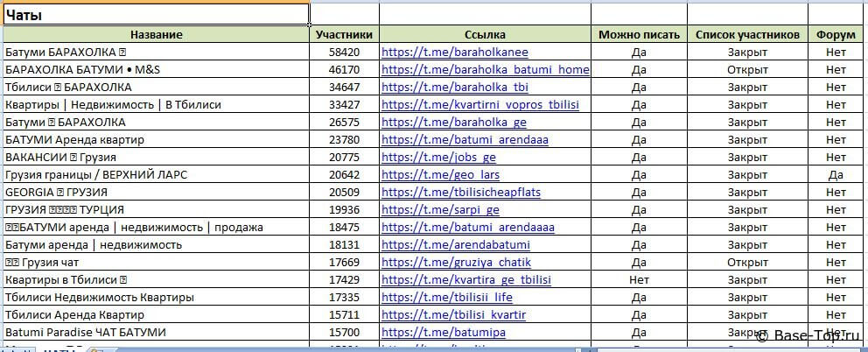Select the cell with participant count 58420
The height and width of the screenshot is (352, 868).
[345, 52]
